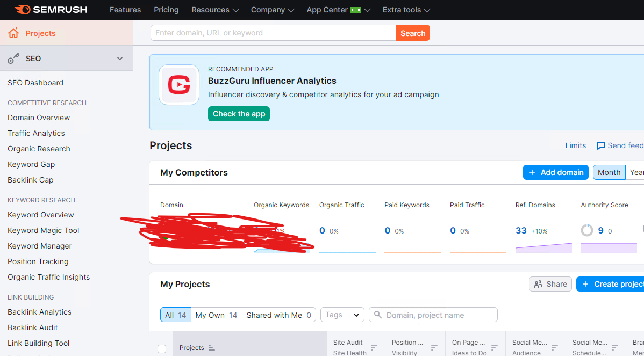Click the Organic Keywords column header
Screen dimensions: 644x357
click(x=281, y=205)
